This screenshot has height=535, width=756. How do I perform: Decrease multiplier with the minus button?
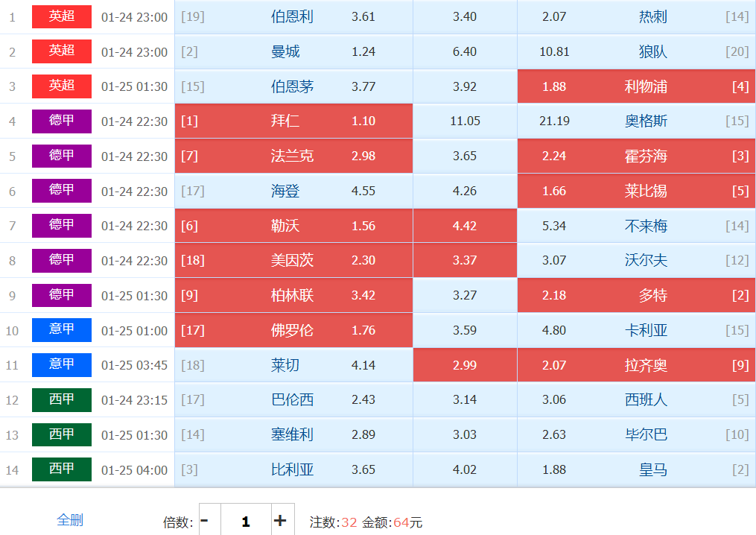206,521
